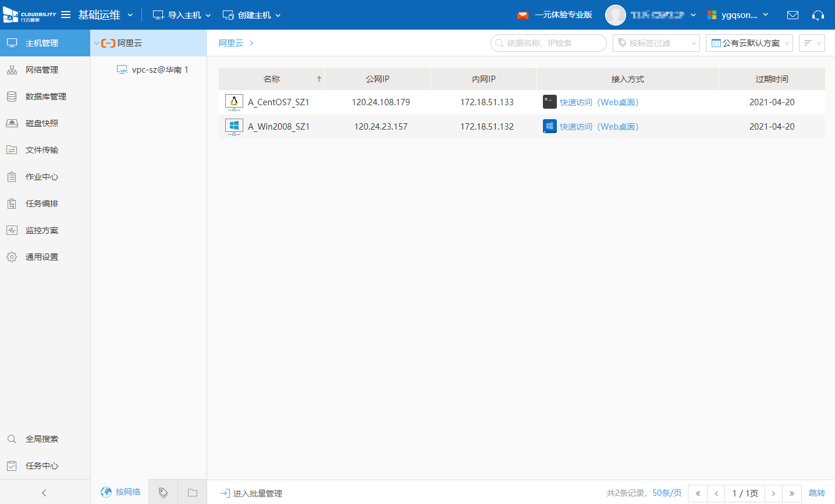
Task: Click 进入批量管理 button
Action: [x=251, y=493]
